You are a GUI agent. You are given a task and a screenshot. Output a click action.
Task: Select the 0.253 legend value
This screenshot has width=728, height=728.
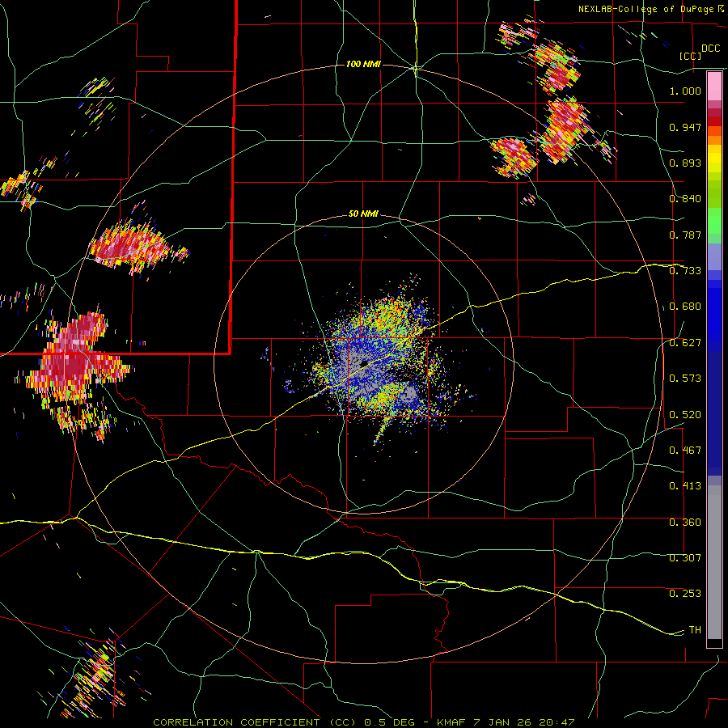685,594
